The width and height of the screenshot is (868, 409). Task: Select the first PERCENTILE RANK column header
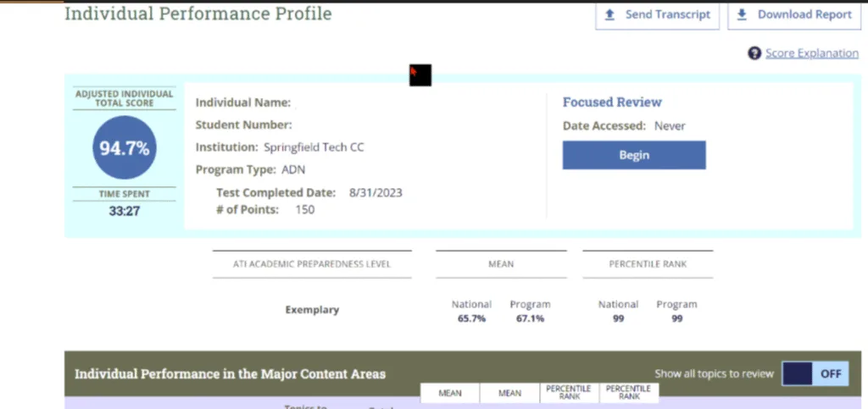click(x=569, y=394)
